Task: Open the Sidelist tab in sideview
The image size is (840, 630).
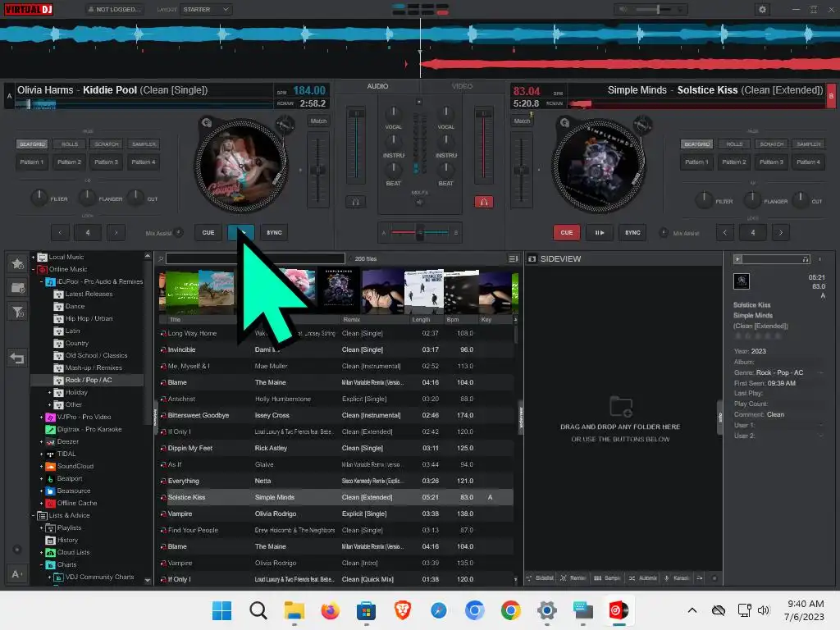Action: (540, 578)
